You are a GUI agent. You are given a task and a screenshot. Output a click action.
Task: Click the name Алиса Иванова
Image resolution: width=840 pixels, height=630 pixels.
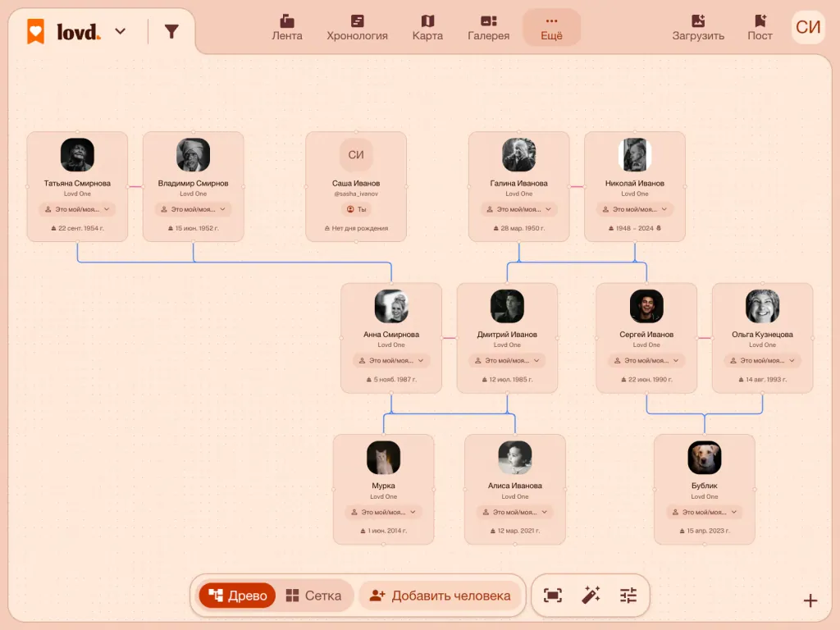coord(515,486)
